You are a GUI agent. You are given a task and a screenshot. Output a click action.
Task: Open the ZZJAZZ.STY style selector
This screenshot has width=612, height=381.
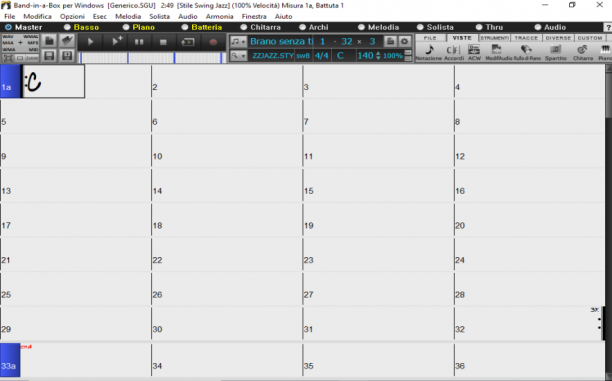(x=272, y=55)
